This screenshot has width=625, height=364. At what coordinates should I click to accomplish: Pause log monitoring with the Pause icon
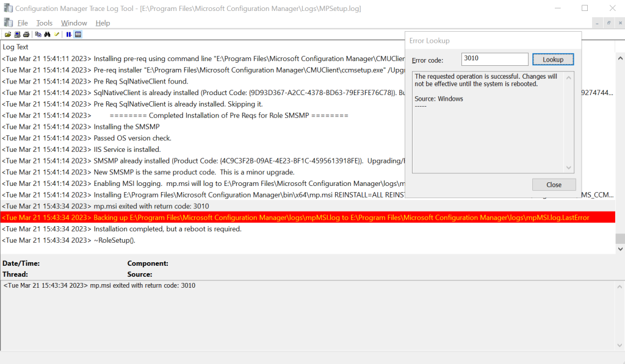point(69,35)
